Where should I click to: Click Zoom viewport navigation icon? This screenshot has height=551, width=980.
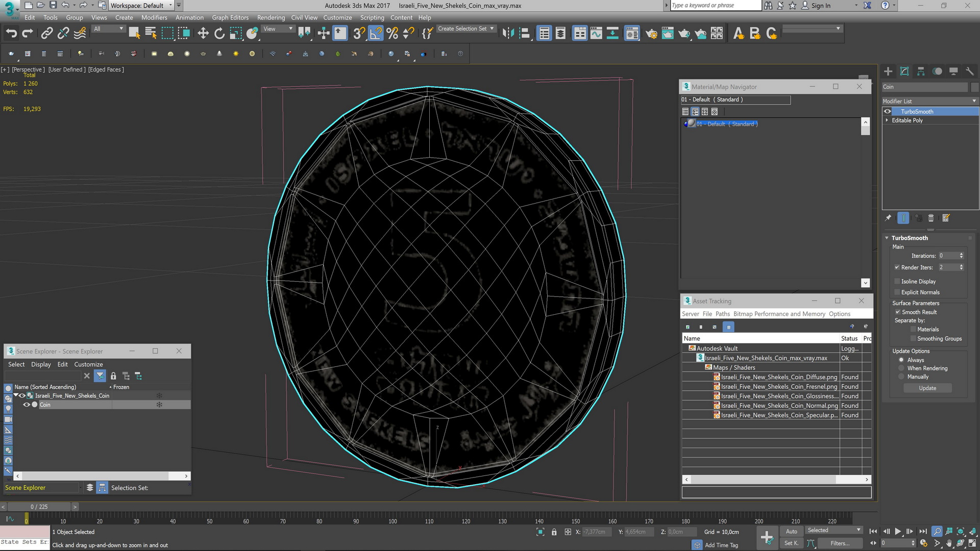coord(937,532)
